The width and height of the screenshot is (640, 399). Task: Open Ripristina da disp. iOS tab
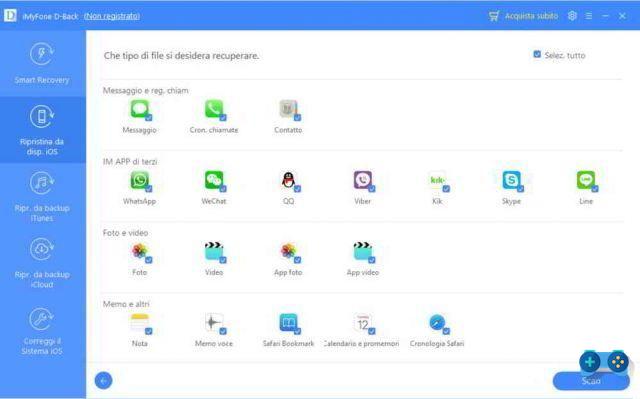click(x=42, y=130)
